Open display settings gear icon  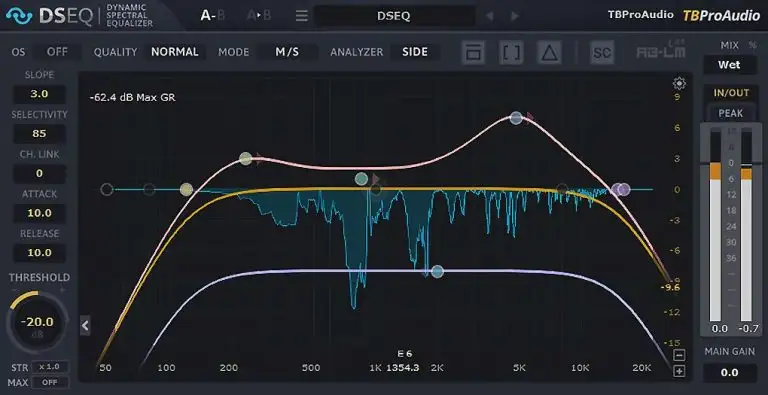(x=679, y=83)
